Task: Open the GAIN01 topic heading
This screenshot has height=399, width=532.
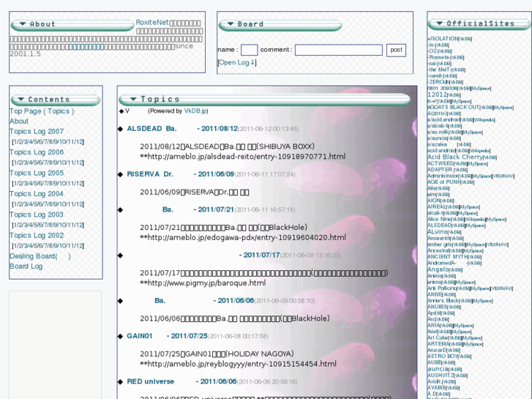Action: [167, 336]
